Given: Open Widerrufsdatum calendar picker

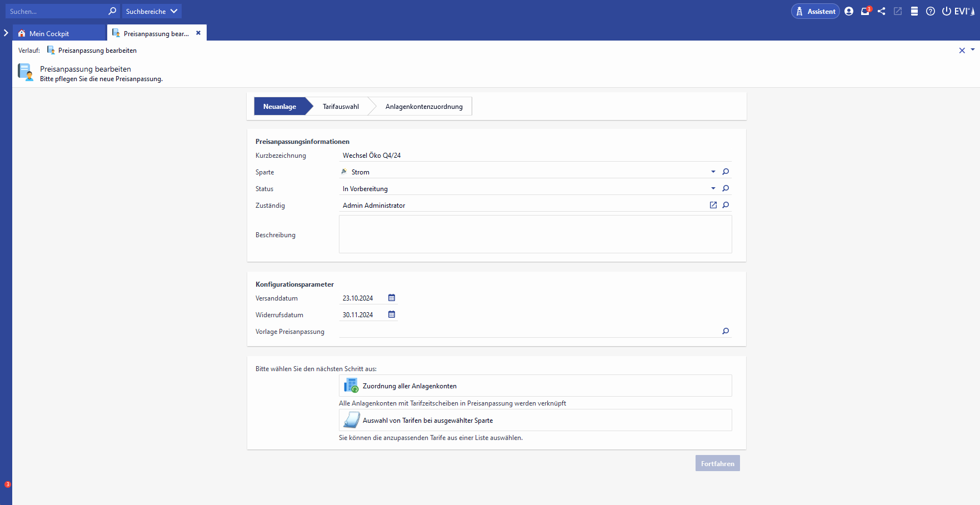Looking at the screenshot, I should (392, 314).
